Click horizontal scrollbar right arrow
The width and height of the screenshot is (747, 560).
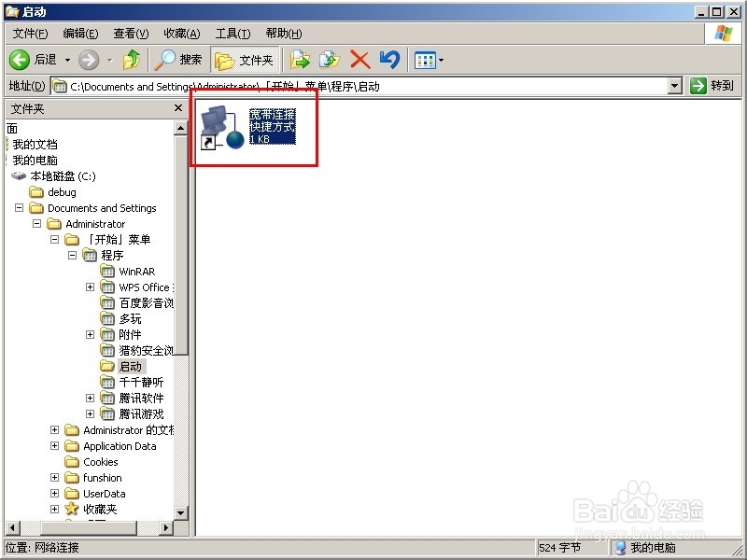(x=166, y=527)
